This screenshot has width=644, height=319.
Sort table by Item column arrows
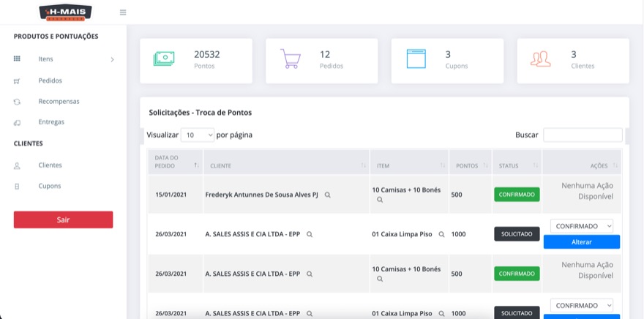(x=443, y=165)
